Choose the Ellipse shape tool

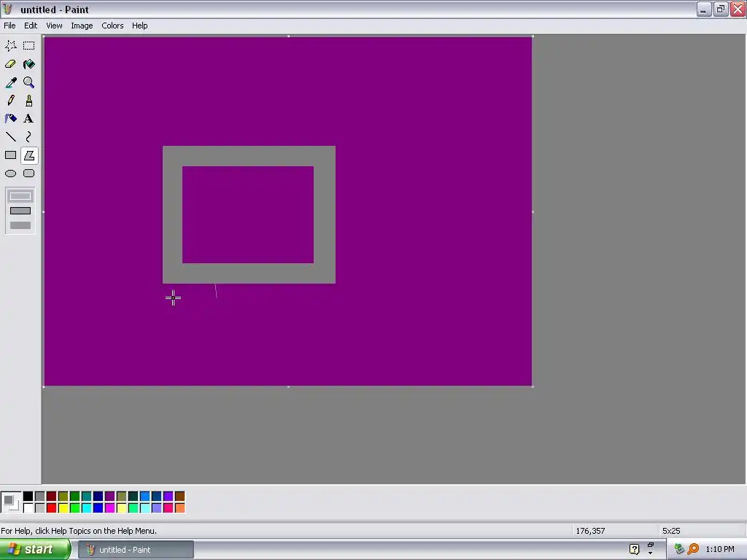click(10, 174)
